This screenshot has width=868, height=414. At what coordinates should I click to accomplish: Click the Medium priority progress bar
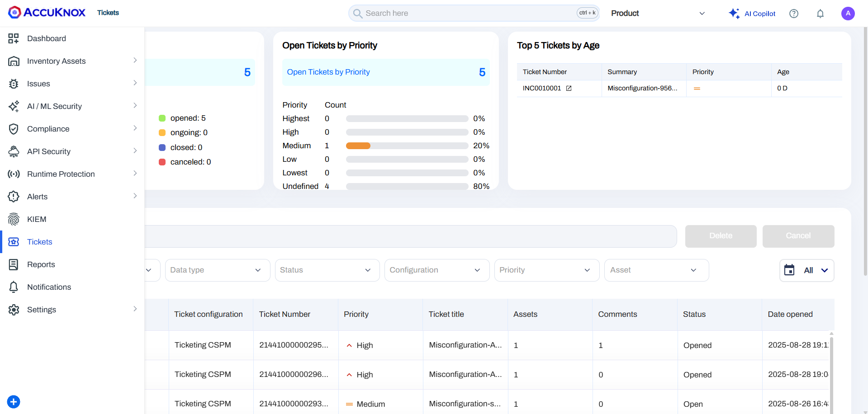[x=407, y=146]
